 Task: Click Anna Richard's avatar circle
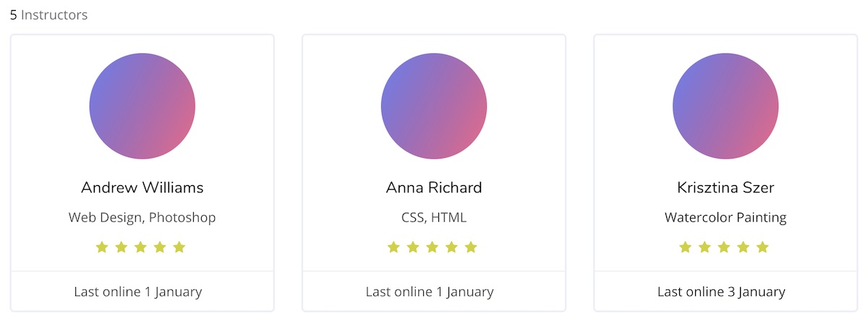pos(434,106)
